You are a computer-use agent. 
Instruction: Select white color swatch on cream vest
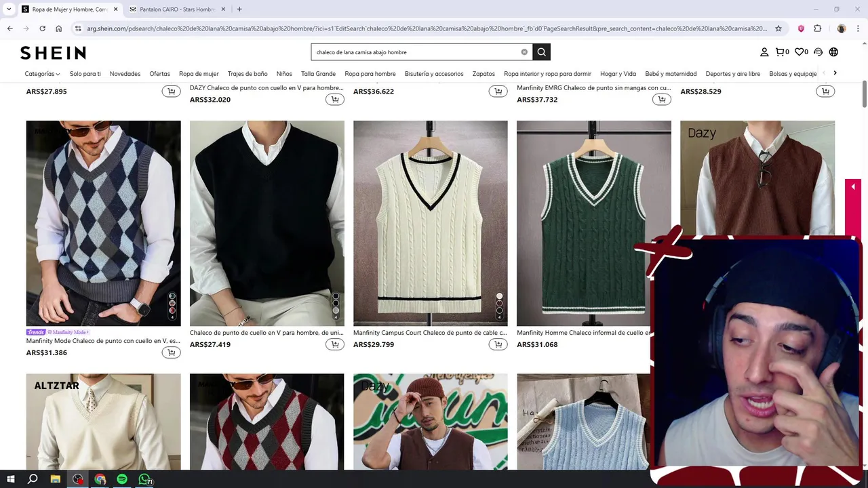(500, 296)
